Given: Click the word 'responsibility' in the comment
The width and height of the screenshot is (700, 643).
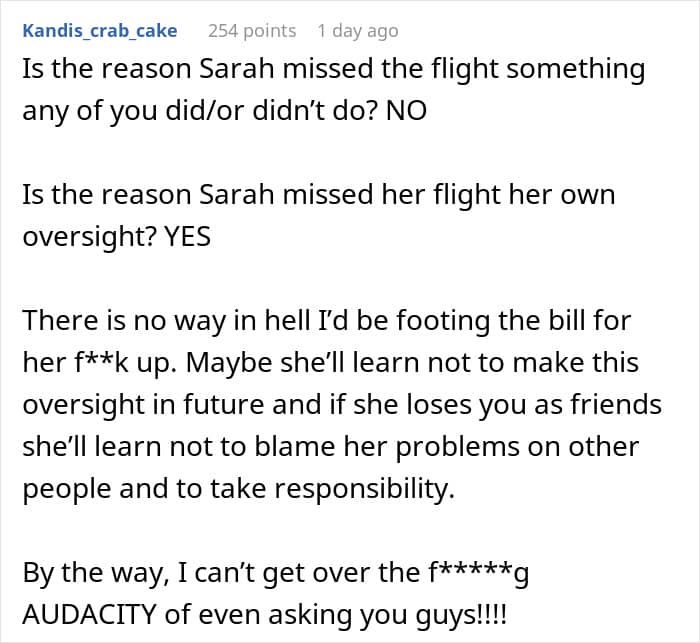Looking at the screenshot, I should coord(362,489).
